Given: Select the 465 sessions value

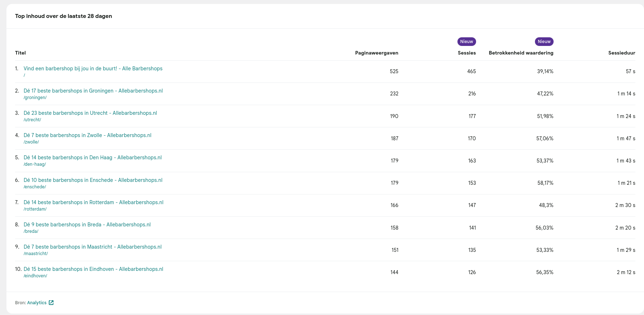Looking at the screenshot, I should click(471, 71).
